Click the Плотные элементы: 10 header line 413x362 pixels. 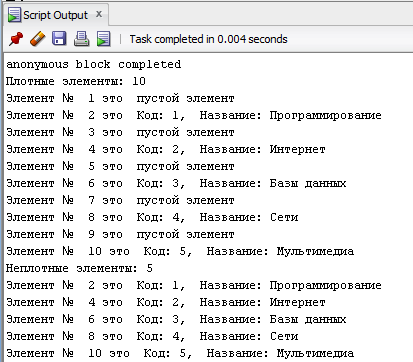[76, 81]
